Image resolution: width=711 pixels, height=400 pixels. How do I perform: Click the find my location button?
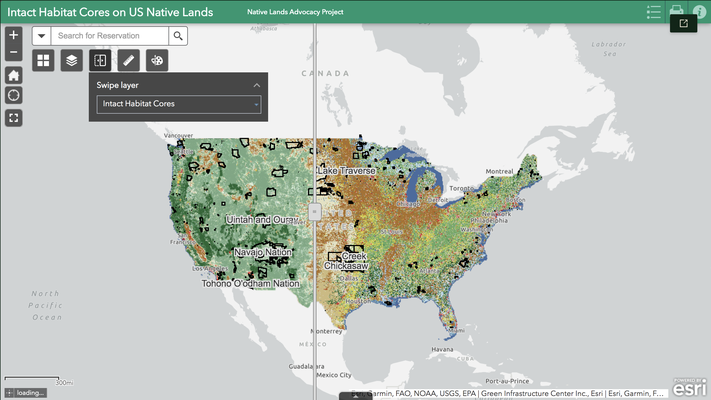(13, 96)
